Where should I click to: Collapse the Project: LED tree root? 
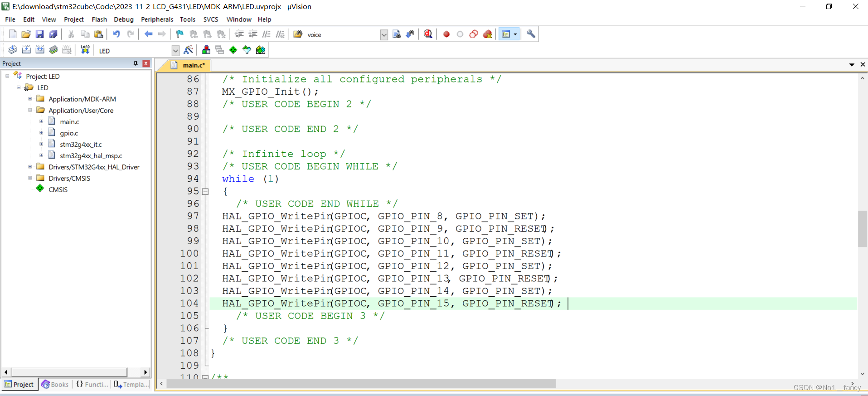7,76
